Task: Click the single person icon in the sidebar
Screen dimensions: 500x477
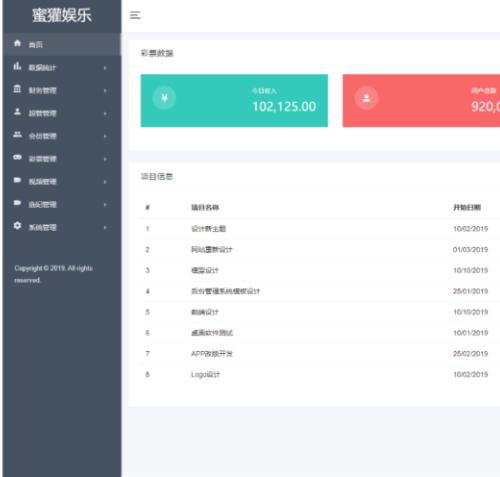Action: (17, 112)
